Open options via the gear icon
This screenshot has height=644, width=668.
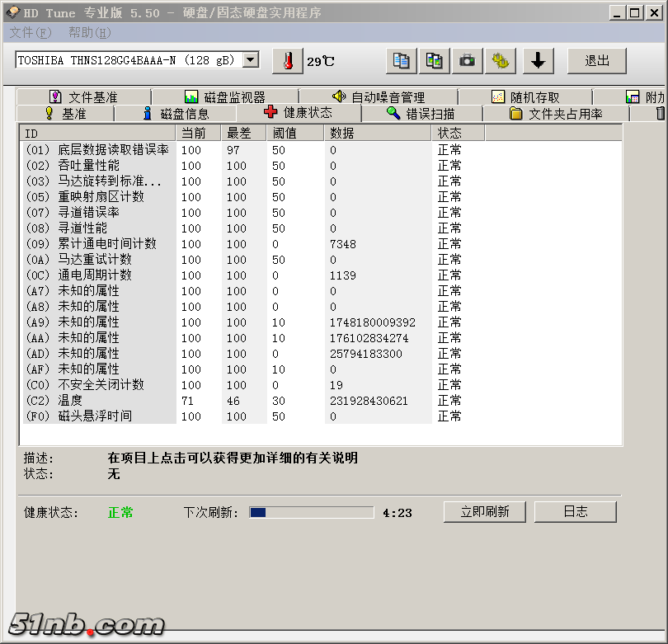(500, 61)
